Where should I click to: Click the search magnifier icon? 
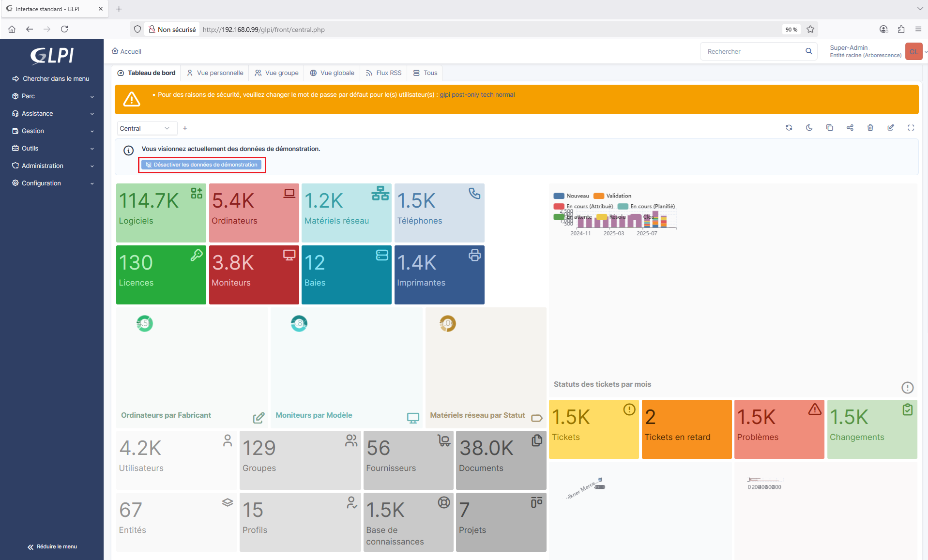pyautogui.click(x=808, y=51)
